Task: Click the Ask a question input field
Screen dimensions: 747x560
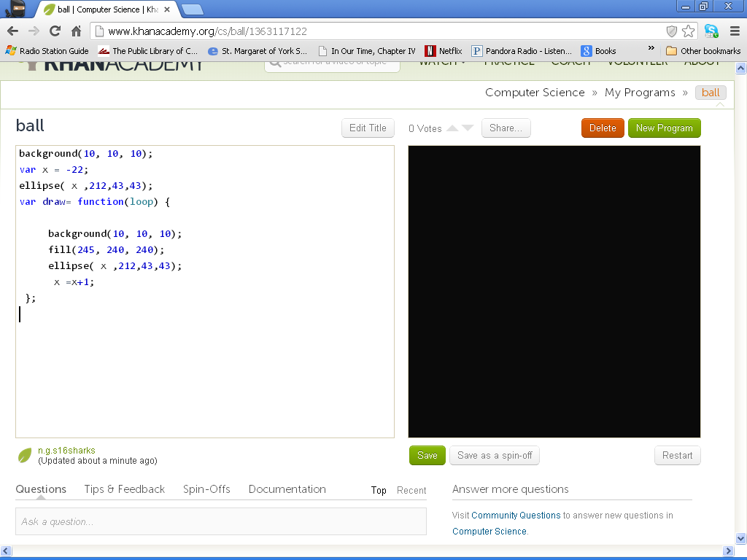Action: [x=219, y=521]
